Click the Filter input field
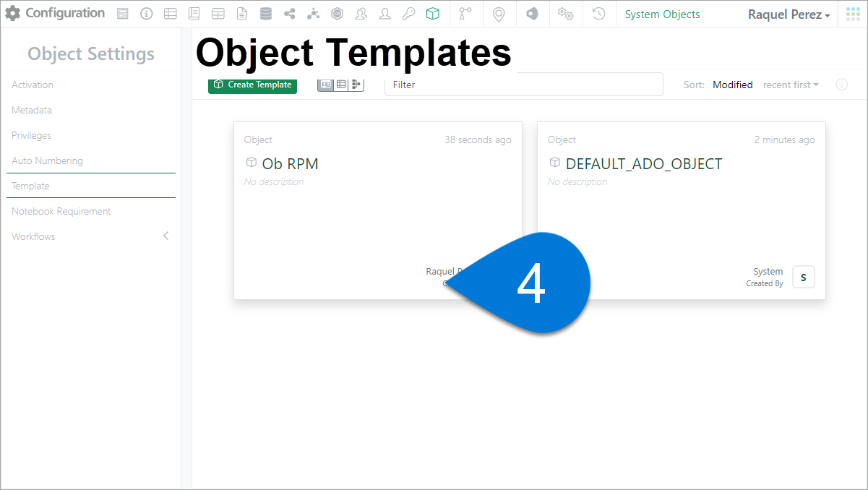Image resolution: width=868 pixels, height=490 pixels. pyautogui.click(x=523, y=85)
